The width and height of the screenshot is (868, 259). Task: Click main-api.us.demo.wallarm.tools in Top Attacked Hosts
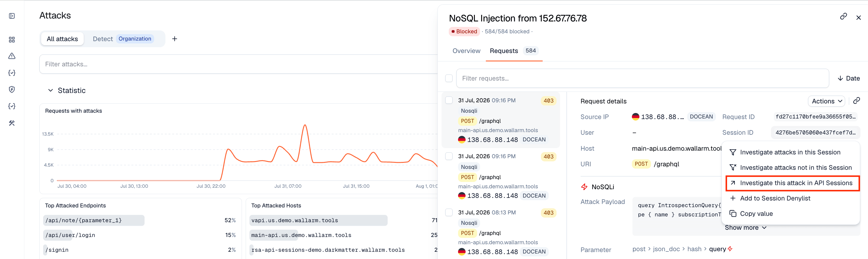(x=301, y=235)
